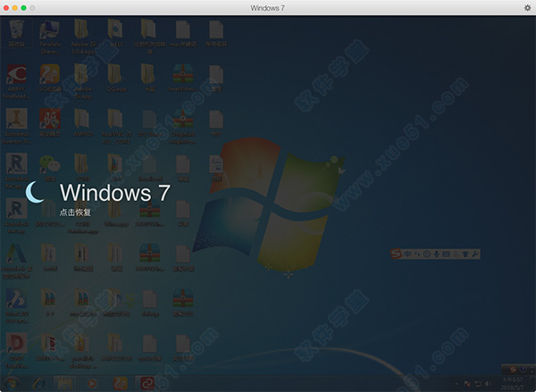Select the pd11 folder on desktop
This screenshot has width=536, height=392.
coord(115,33)
